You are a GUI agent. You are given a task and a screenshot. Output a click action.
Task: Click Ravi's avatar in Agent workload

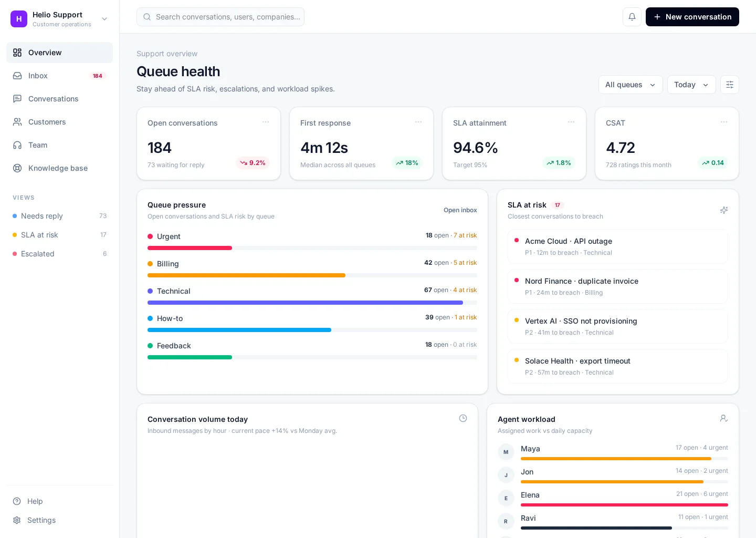point(506,521)
